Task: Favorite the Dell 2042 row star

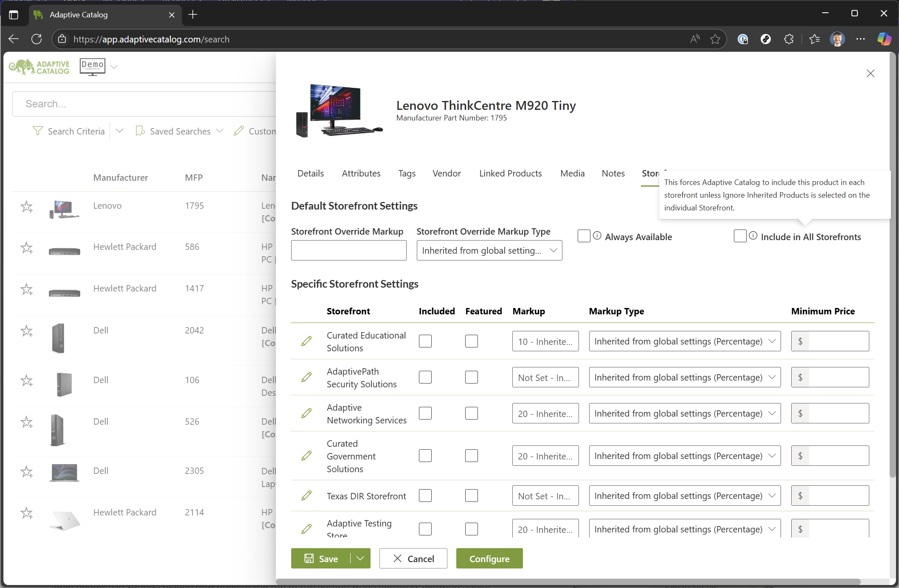Action: (27, 331)
